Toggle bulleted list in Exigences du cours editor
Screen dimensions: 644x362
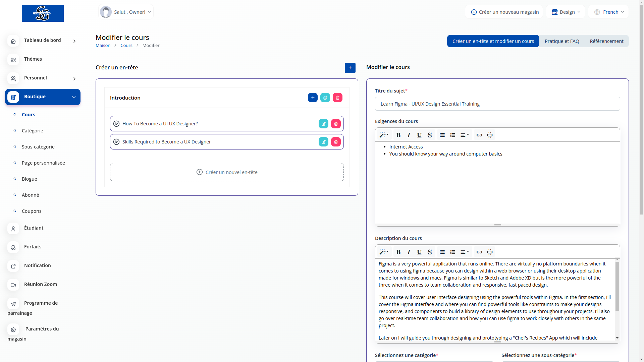click(x=442, y=135)
